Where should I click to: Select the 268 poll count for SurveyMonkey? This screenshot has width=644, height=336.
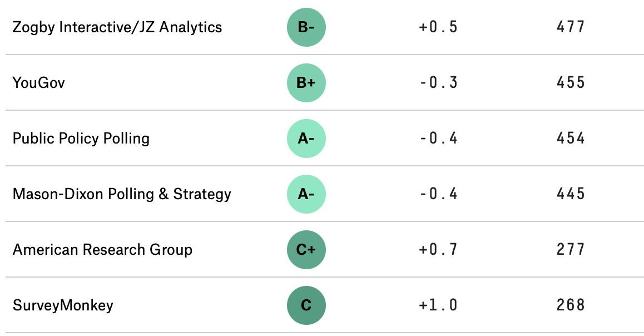(x=571, y=305)
